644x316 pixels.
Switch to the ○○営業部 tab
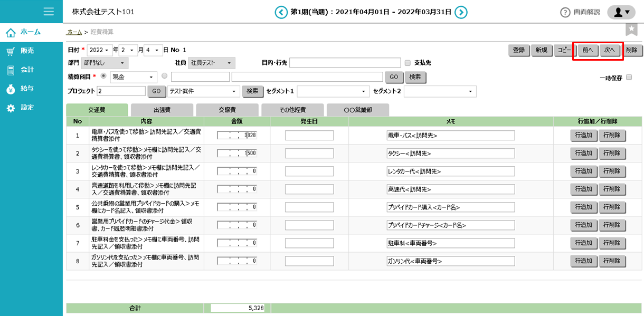tap(358, 110)
